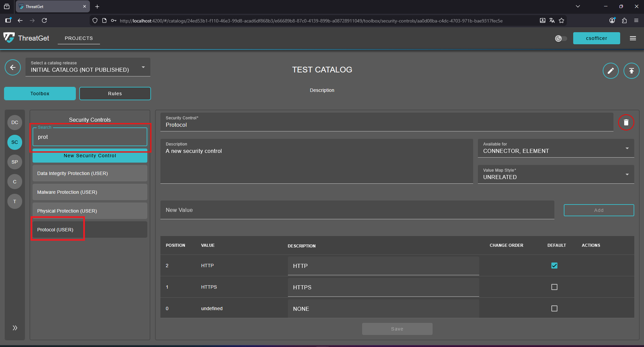Toggle the dark mode switch
Viewport: 644px width, 347px height.
tap(561, 39)
